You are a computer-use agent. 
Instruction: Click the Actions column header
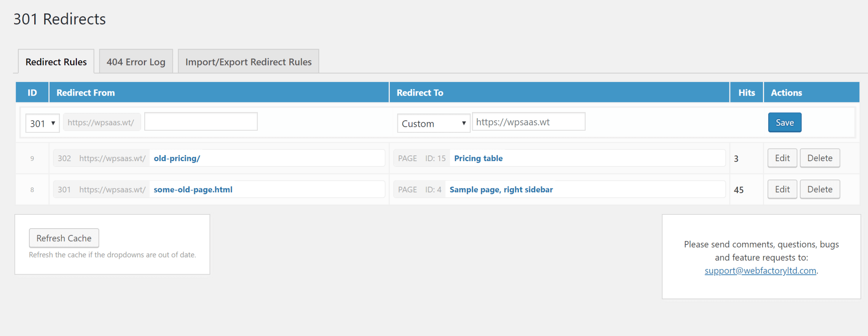[x=812, y=92]
